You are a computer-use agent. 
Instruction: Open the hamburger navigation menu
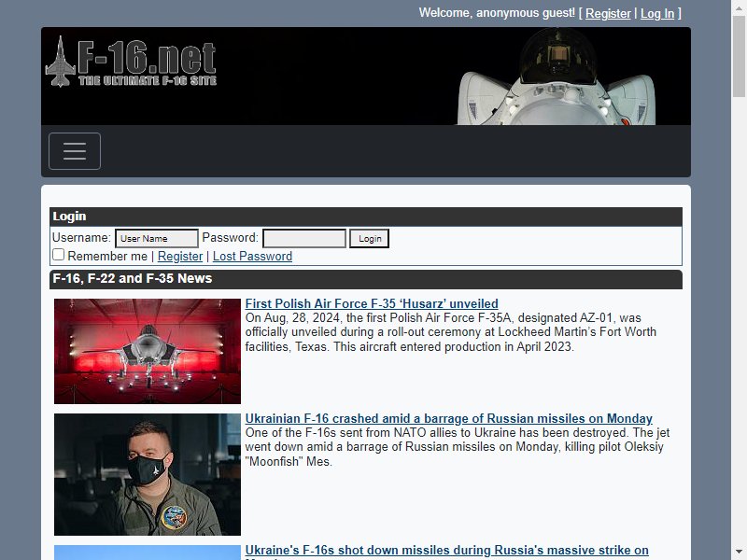pos(75,151)
